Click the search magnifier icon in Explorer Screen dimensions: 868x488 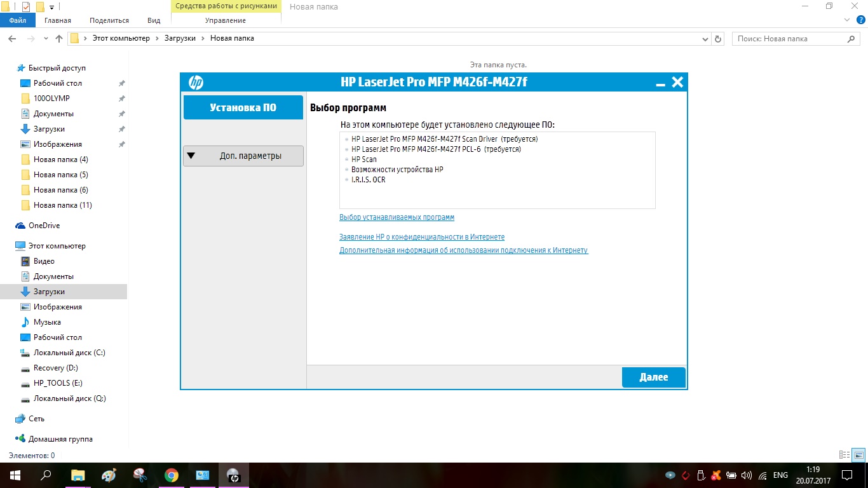[x=852, y=39]
